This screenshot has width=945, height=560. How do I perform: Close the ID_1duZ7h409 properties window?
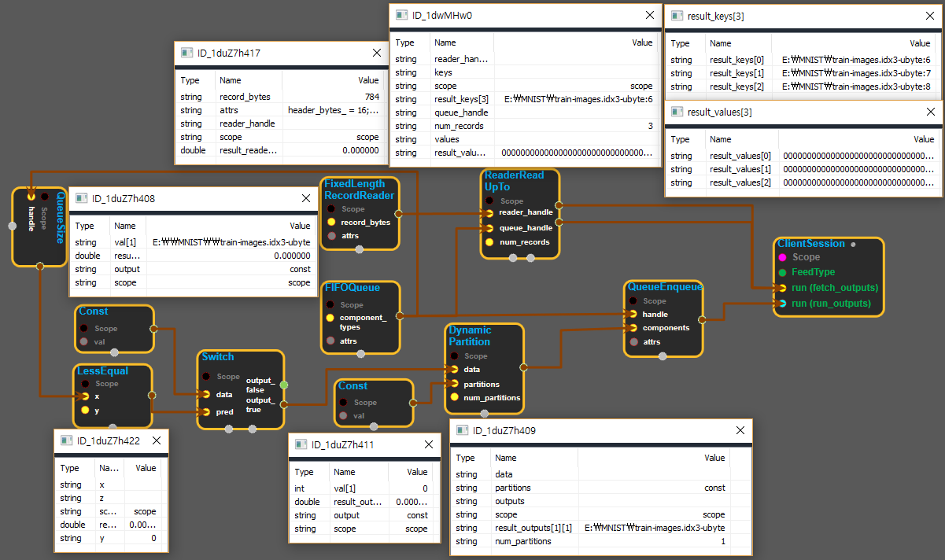740,430
